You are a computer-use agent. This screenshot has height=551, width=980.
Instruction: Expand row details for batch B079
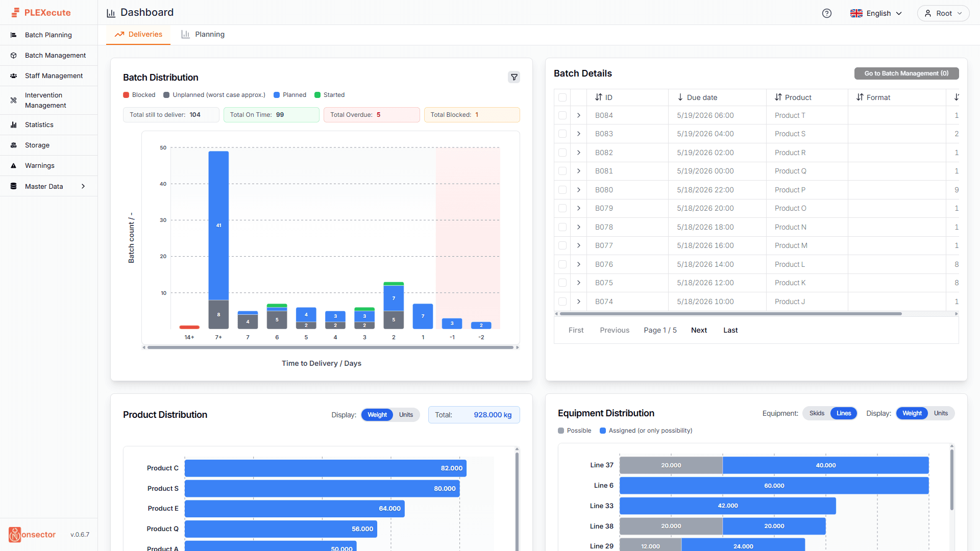pos(579,208)
